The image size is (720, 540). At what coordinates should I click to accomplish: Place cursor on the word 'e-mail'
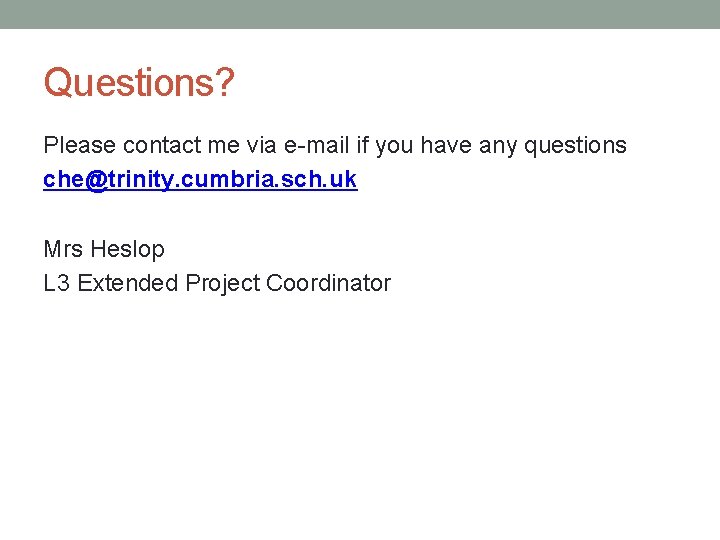tap(316, 146)
